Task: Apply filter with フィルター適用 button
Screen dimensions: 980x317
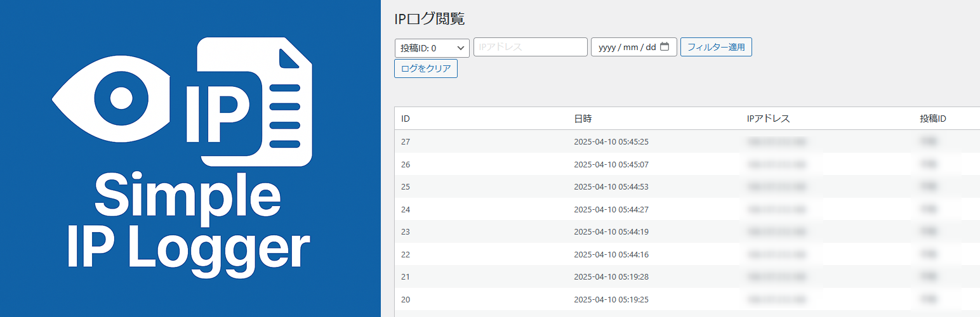Action: tap(716, 47)
